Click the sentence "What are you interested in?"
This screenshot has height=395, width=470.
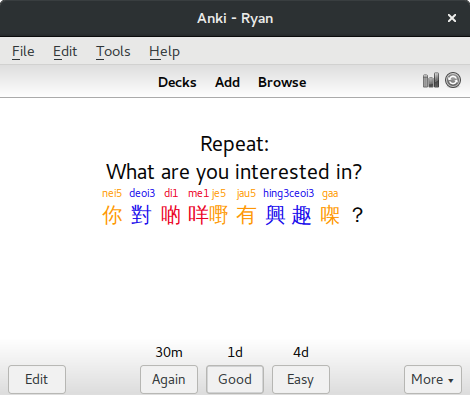coord(234,172)
